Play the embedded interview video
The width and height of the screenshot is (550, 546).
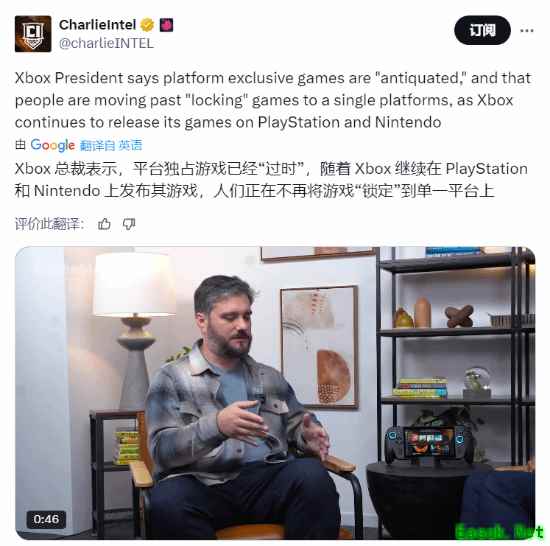[275, 393]
